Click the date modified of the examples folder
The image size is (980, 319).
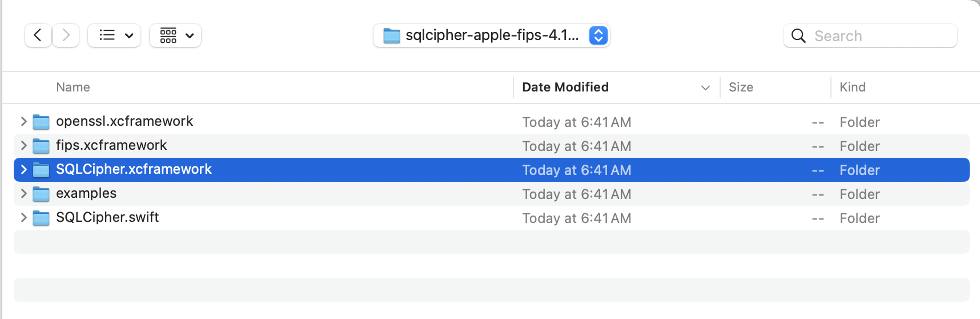pyautogui.click(x=577, y=194)
